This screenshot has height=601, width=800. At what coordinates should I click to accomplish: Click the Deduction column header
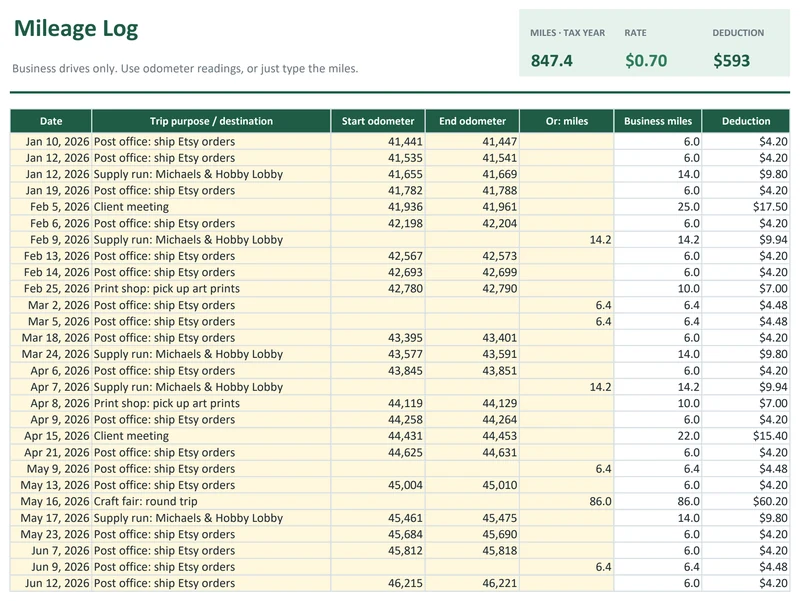pyautogui.click(x=746, y=121)
